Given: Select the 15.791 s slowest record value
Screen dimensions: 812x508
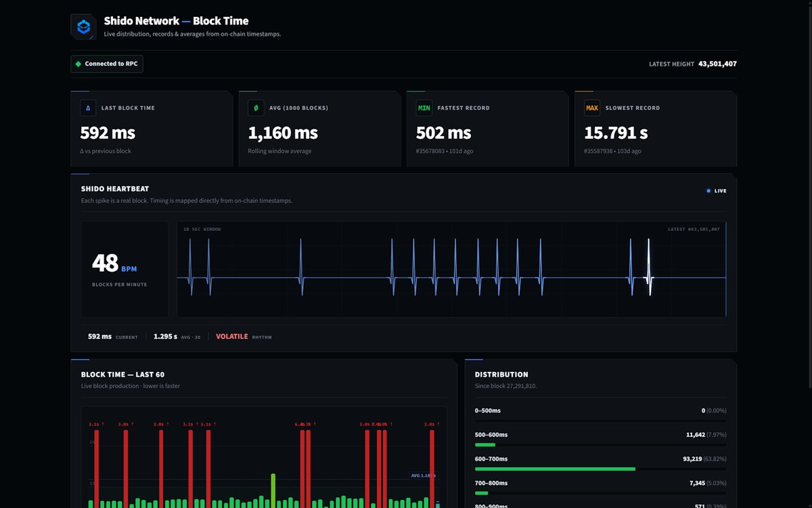Looking at the screenshot, I should click(x=616, y=133).
